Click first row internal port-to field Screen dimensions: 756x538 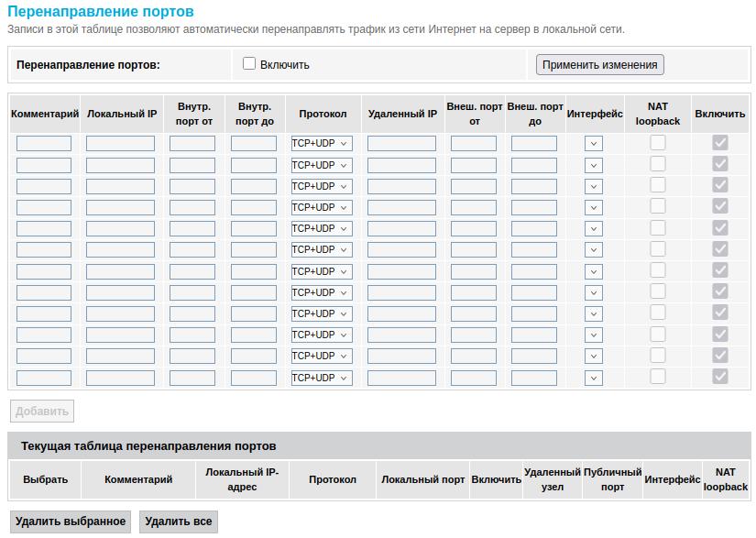pos(254,143)
